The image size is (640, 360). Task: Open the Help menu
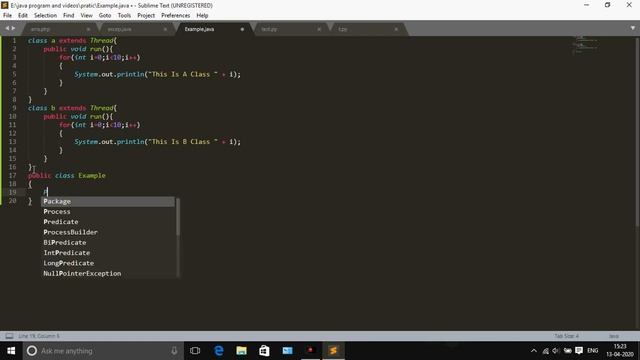[x=202, y=16]
